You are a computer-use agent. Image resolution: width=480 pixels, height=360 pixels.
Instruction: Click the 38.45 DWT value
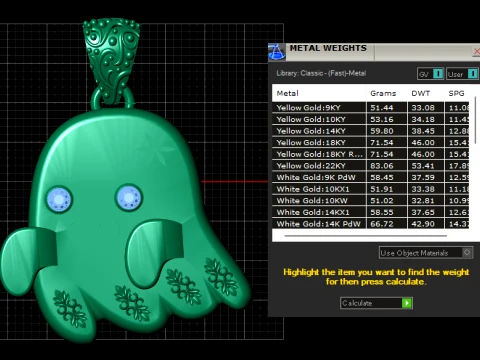coord(423,131)
